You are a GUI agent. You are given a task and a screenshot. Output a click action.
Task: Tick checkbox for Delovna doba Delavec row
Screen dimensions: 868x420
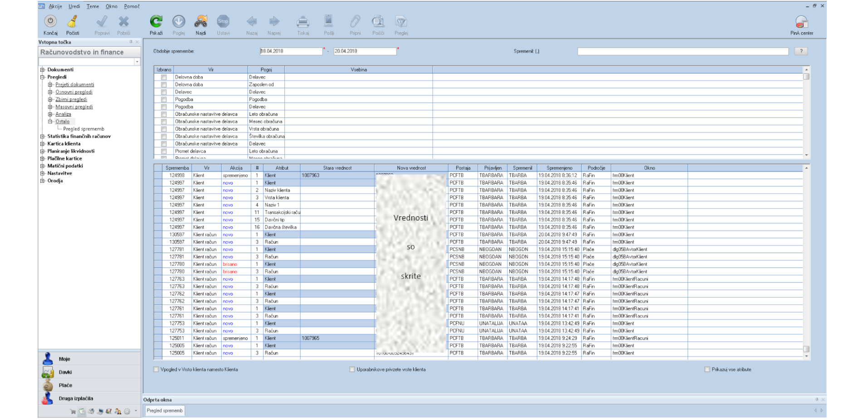(164, 77)
